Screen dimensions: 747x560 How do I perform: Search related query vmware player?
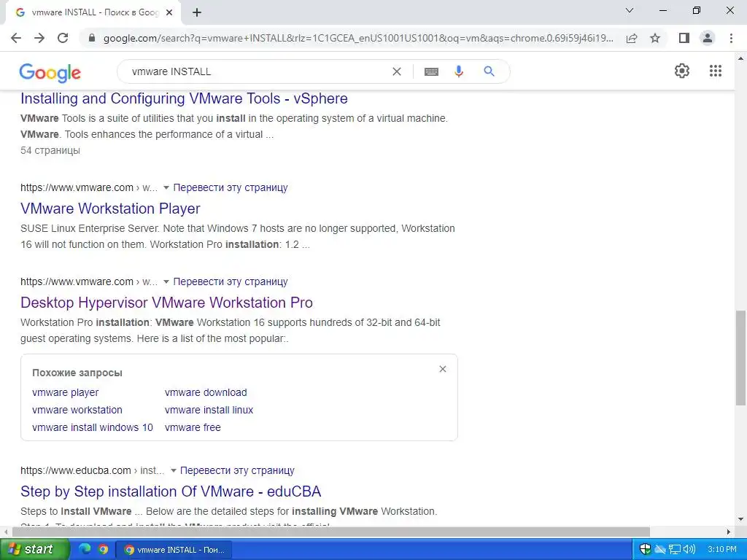65,392
